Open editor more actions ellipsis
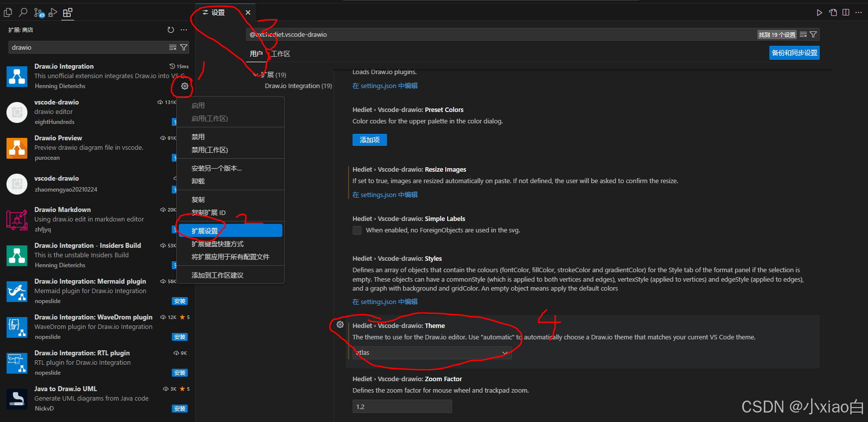Image resolution: width=868 pixels, height=422 pixels. (859, 12)
